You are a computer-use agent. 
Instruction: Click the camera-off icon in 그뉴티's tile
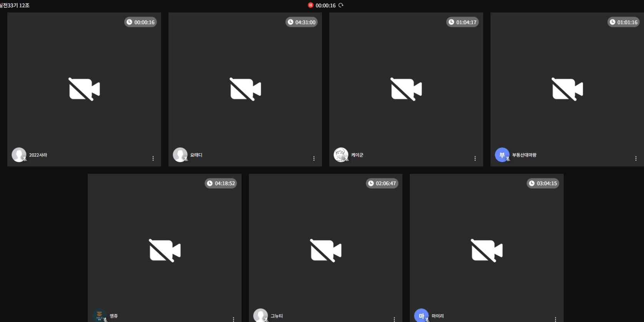coord(326,251)
